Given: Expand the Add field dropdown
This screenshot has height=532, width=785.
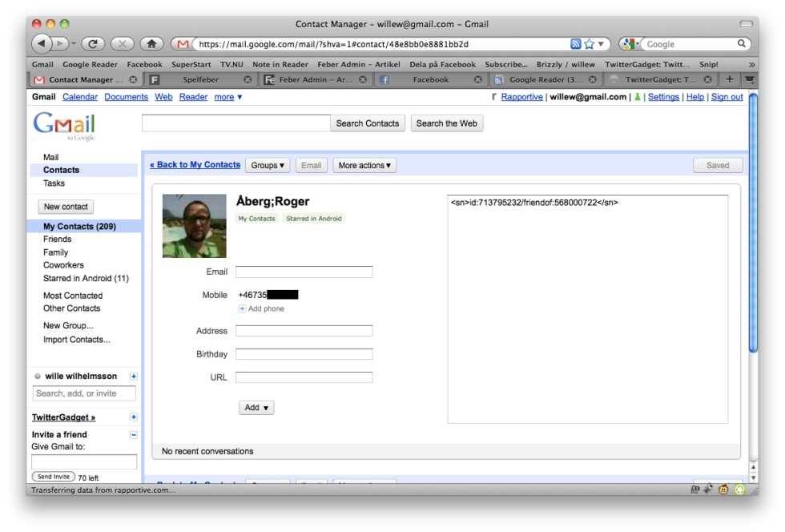Looking at the screenshot, I should (256, 408).
